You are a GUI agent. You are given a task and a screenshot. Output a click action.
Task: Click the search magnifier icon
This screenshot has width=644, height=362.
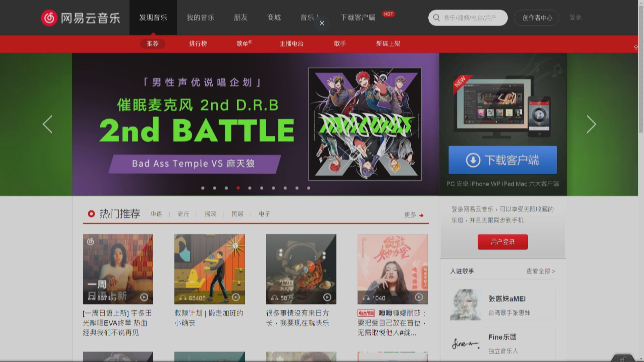(x=436, y=17)
